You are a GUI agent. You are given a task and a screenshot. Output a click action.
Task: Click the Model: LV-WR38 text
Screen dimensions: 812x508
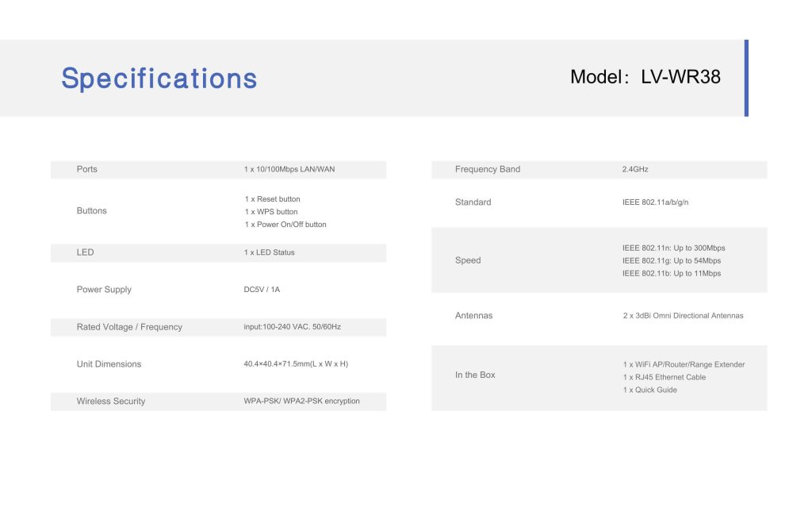point(645,77)
